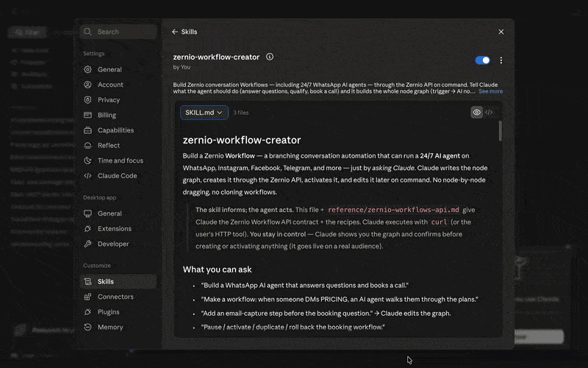Click the 'Build a WhatsApp AI agent' bullet
588x368 pixels.
[x=305, y=286]
